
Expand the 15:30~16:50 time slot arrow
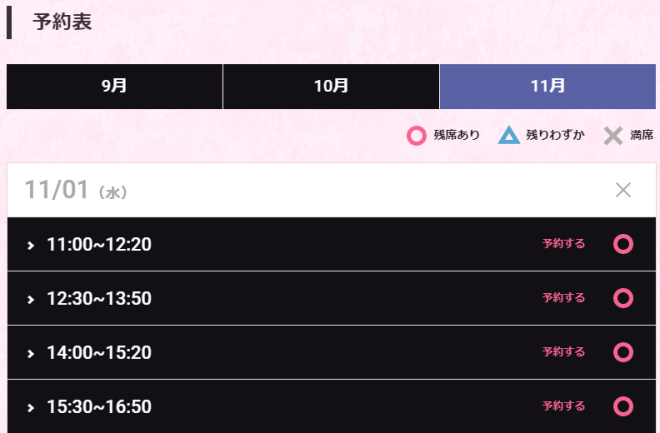click(31, 407)
